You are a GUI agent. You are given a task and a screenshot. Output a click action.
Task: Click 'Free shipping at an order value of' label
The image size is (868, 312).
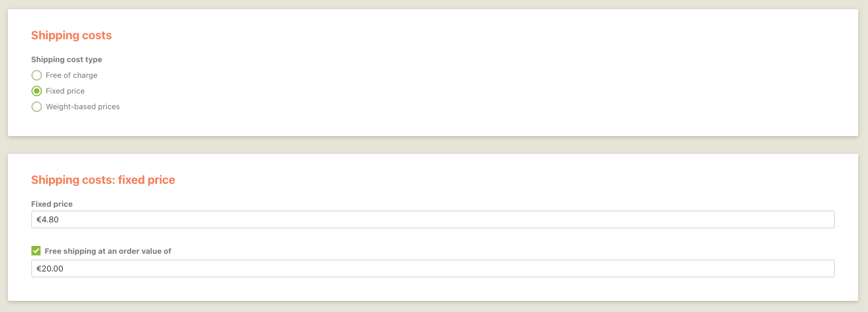coord(108,251)
